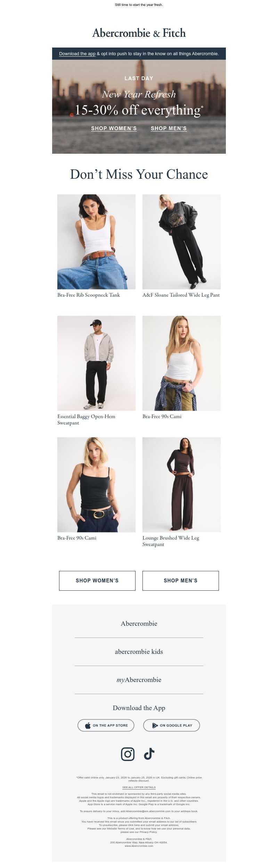The height and width of the screenshot is (868, 278).
Task: Go to abercrombie kids footer link
Action: [x=139, y=651]
